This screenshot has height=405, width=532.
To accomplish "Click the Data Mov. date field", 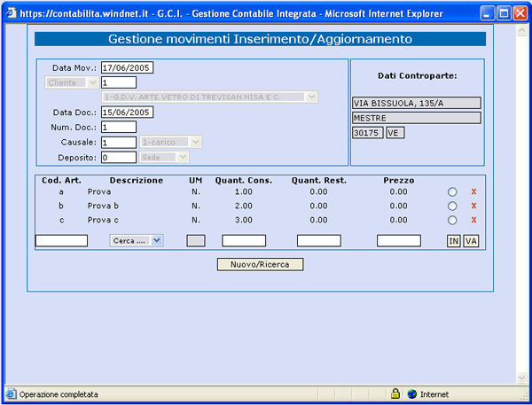I will pyautogui.click(x=127, y=67).
